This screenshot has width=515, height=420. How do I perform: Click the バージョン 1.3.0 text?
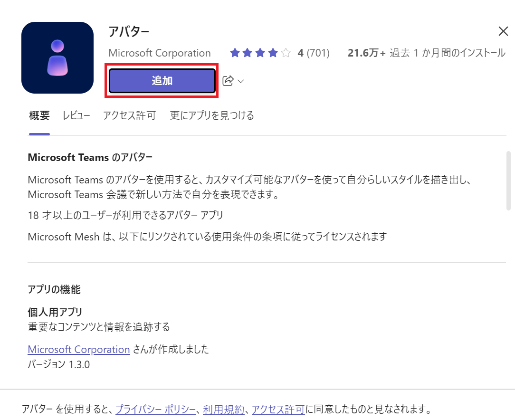click(59, 364)
